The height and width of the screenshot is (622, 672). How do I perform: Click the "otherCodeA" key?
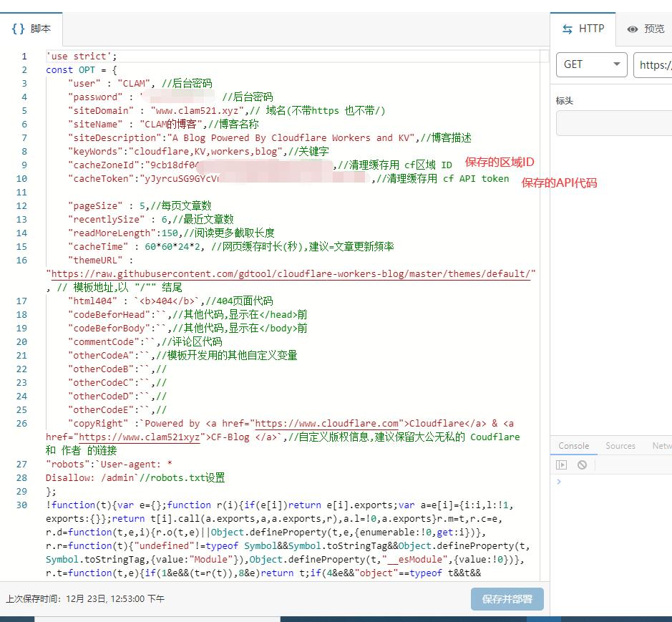click(101, 356)
